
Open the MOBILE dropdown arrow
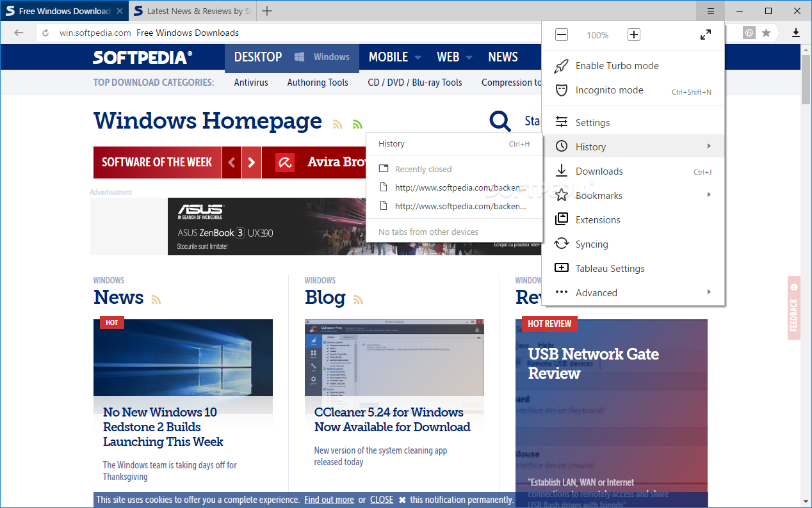tap(418, 58)
